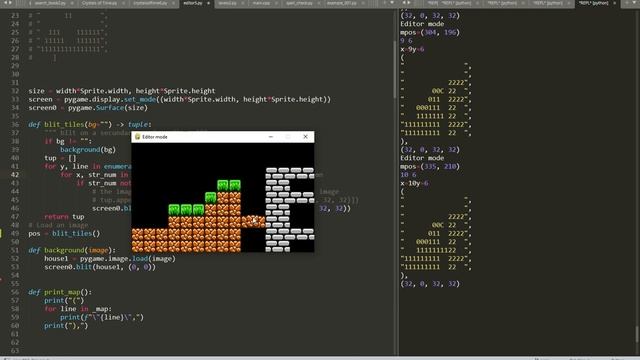Click line number 36 in the gutter

click(15, 124)
